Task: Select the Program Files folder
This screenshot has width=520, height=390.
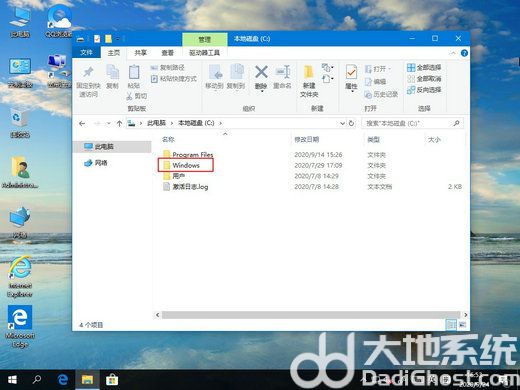Action: pyautogui.click(x=188, y=154)
